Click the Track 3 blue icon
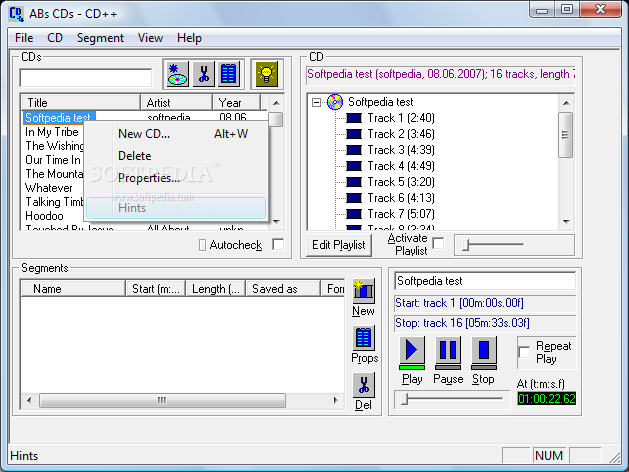629x472 pixels. pyautogui.click(x=354, y=150)
